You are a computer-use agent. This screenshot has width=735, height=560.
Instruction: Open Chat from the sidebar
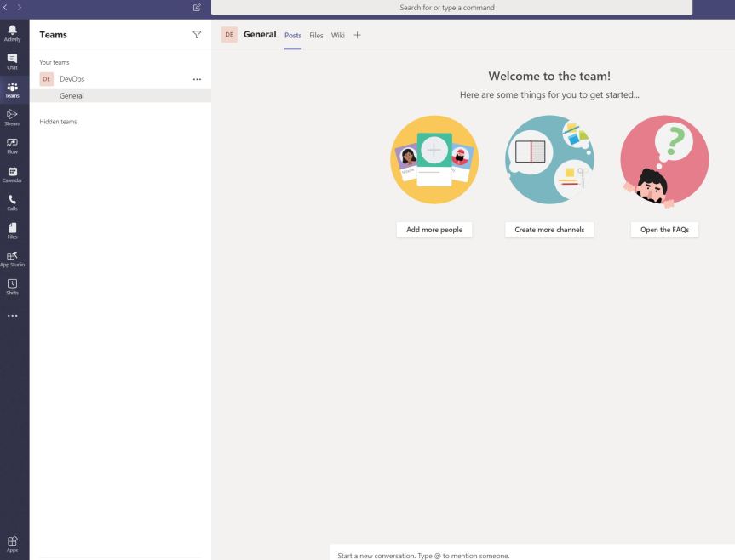tap(14, 61)
